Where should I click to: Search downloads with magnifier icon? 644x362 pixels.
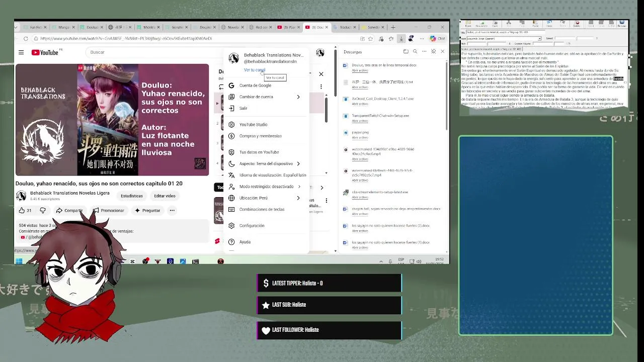[x=415, y=52]
